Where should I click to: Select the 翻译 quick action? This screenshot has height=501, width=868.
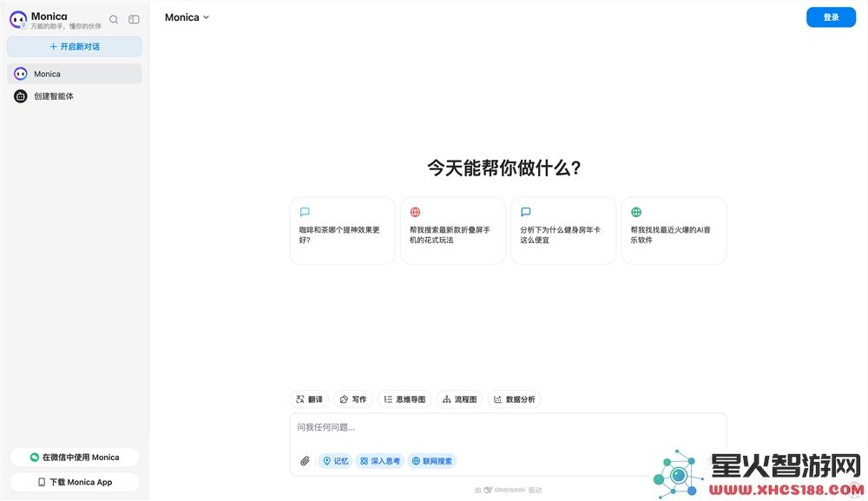[x=310, y=399]
